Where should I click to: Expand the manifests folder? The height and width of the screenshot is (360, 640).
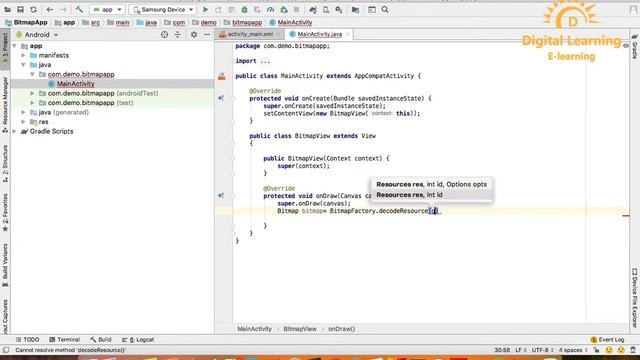[24, 55]
